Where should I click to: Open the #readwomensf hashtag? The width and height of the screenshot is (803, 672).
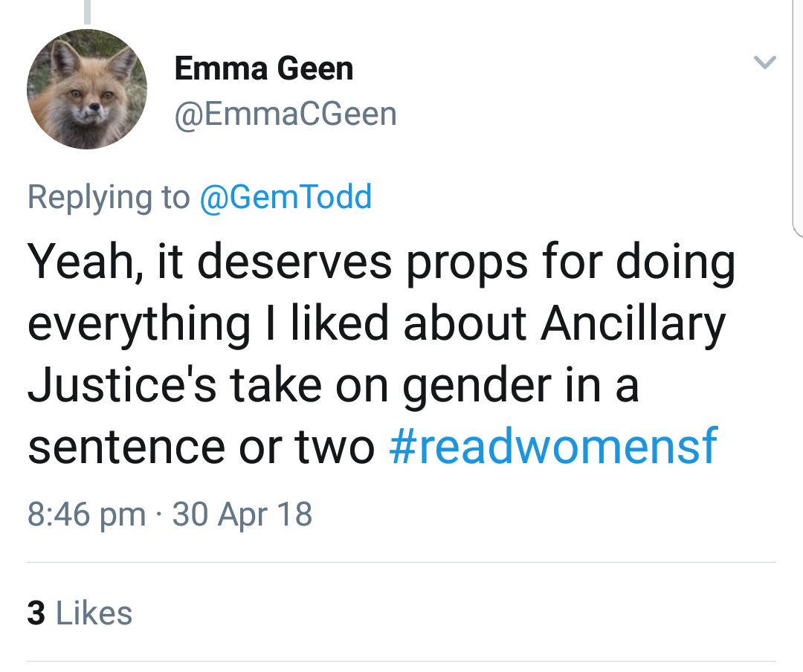552,446
